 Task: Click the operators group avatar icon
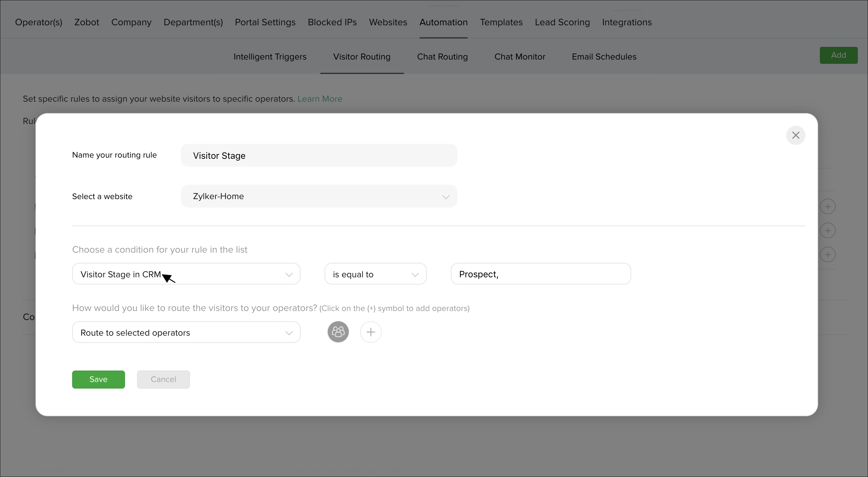[x=338, y=332]
